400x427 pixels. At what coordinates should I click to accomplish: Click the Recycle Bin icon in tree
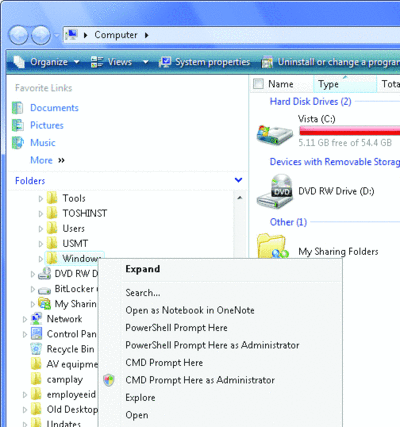click(36, 349)
